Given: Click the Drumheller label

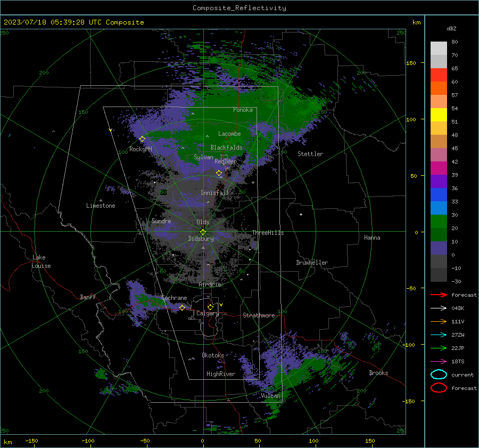Looking at the screenshot, I should 312,263.
